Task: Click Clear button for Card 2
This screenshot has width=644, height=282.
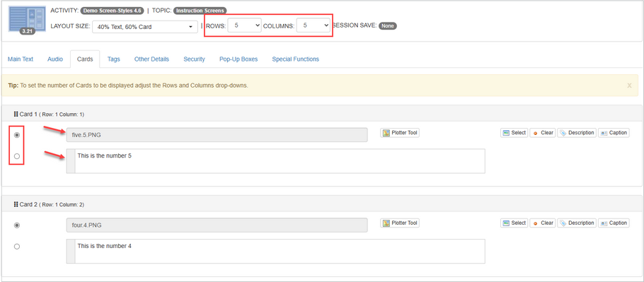Action: point(543,223)
